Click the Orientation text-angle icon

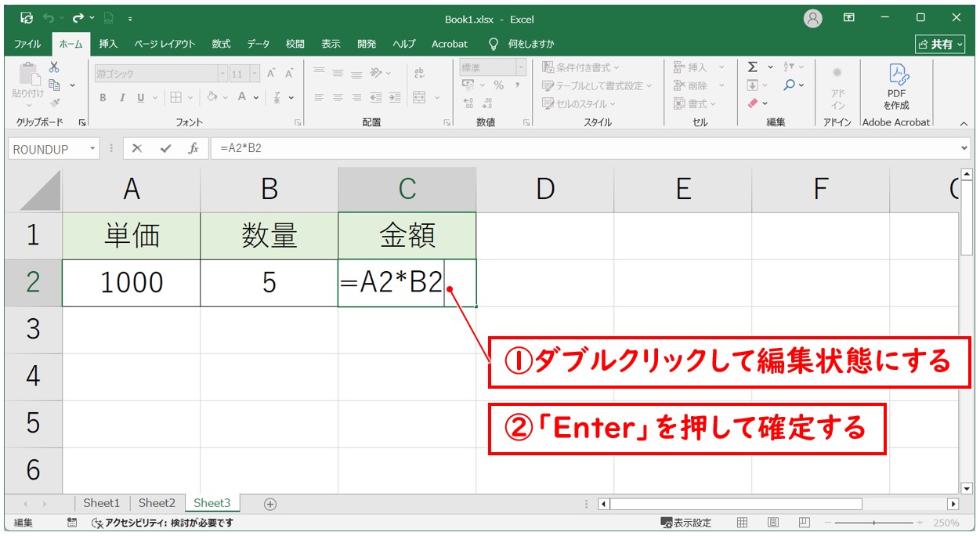[x=376, y=73]
